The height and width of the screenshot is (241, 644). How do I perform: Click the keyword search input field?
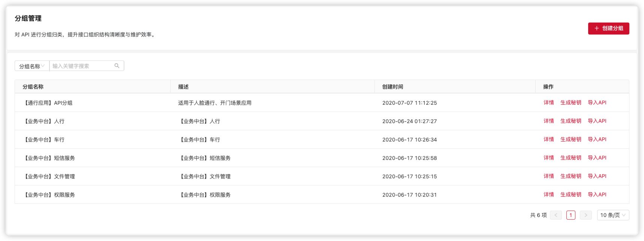click(82, 66)
